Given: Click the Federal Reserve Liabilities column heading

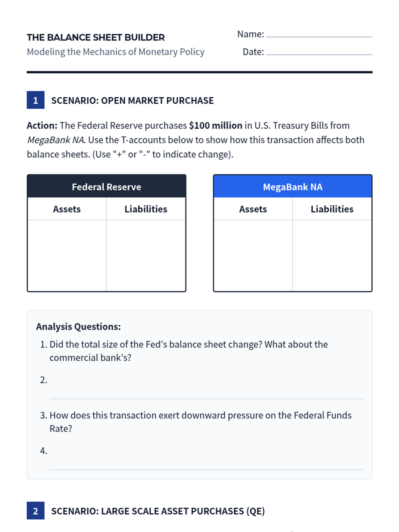Looking at the screenshot, I should [146, 209].
